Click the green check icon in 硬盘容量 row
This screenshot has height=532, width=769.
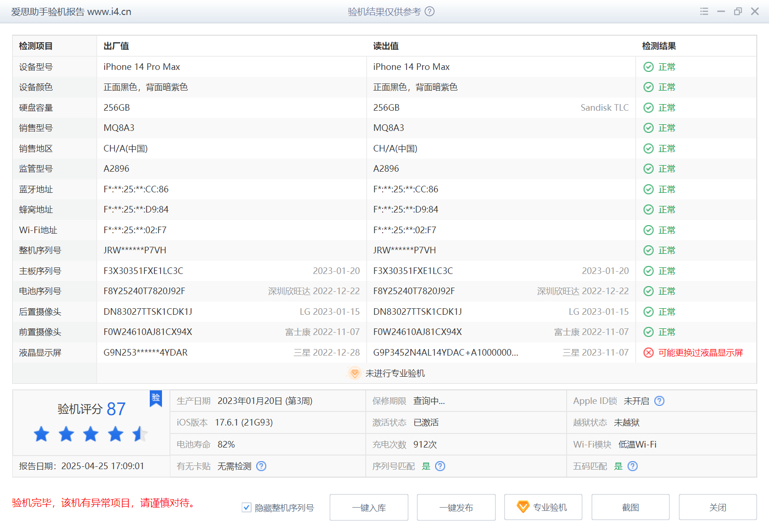coord(648,107)
